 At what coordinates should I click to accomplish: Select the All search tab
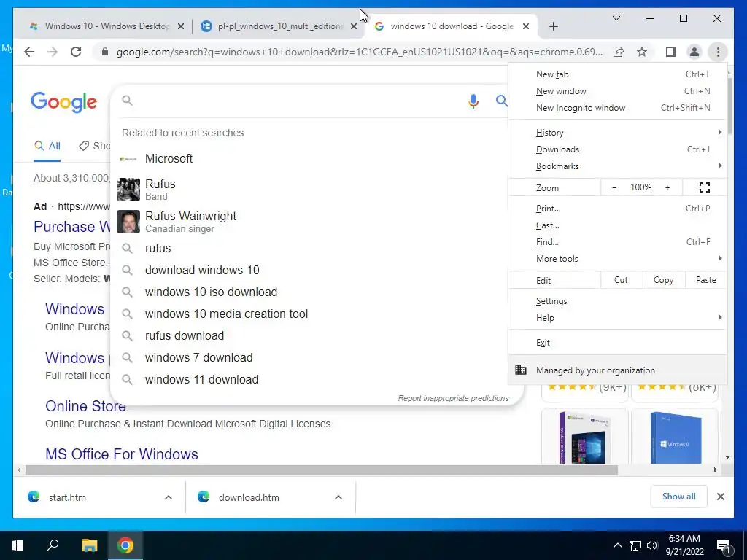[x=47, y=146]
